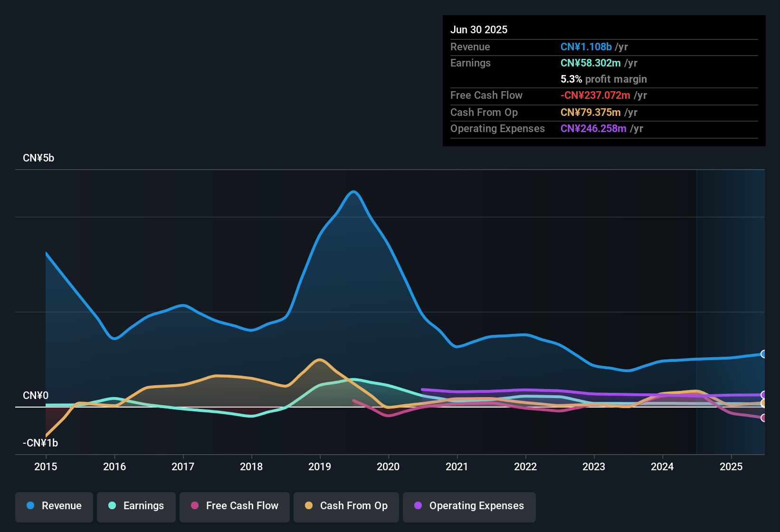The image size is (780, 532).
Task: Open the Free Cash Flow legend item
Action: point(234,506)
